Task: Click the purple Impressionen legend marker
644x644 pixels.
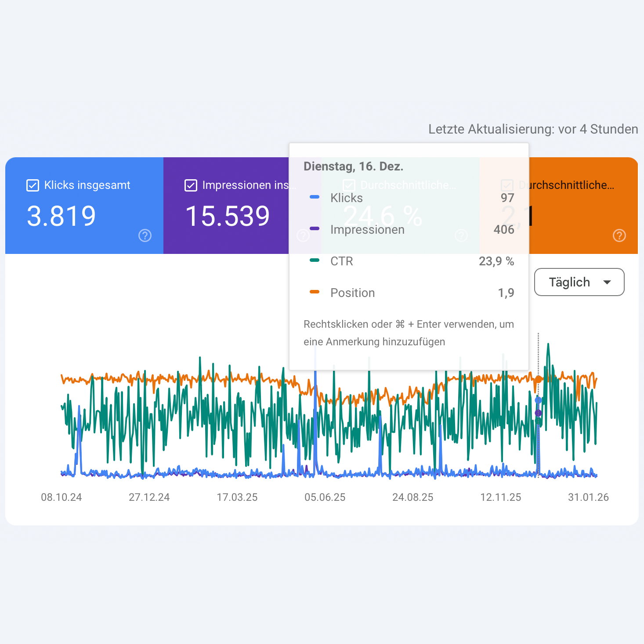Action: [315, 229]
